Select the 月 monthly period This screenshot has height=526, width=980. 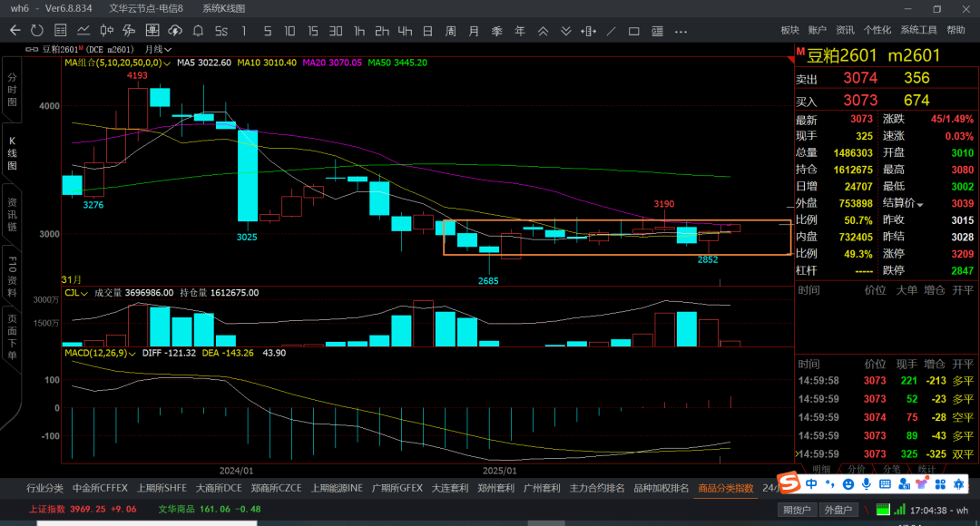(474, 31)
